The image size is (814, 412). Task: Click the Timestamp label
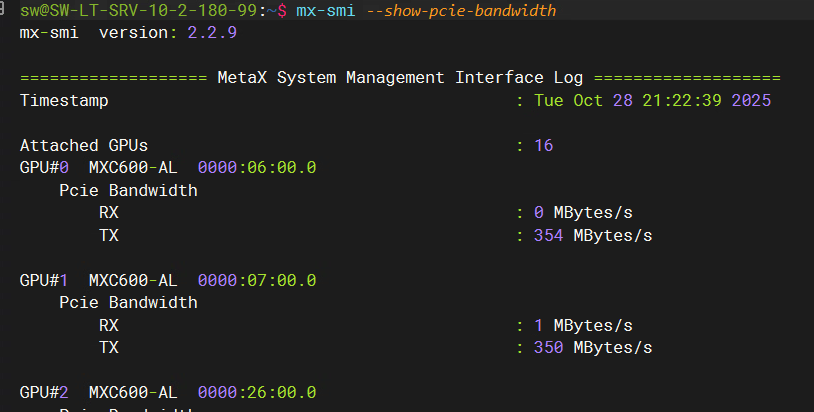[x=64, y=101]
